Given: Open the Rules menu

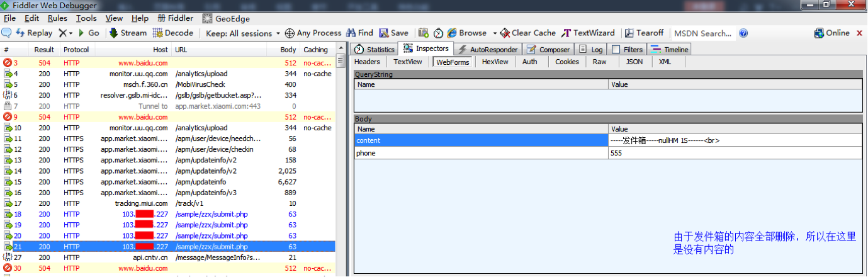Looking at the screenshot, I should (x=57, y=18).
